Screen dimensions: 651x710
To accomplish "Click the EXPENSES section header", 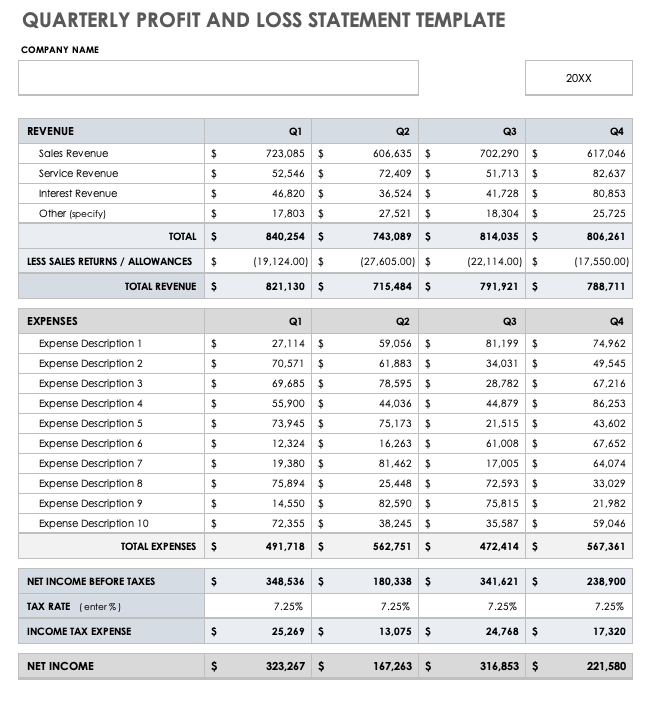I will pyautogui.click(x=53, y=322).
